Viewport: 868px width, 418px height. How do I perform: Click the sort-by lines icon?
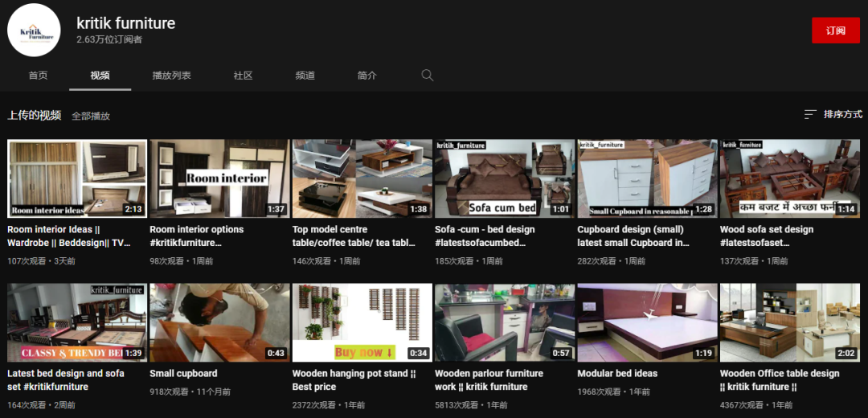click(810, 115)
